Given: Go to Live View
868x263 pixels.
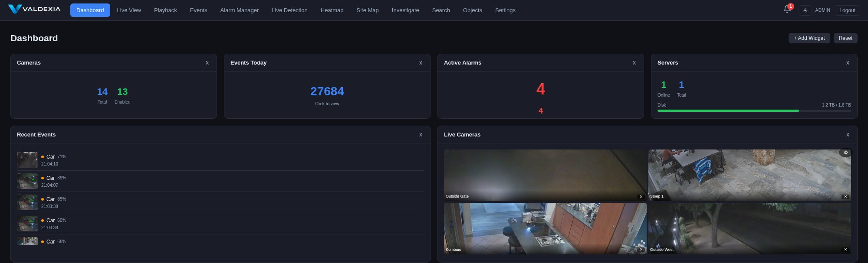Looking at the screenshot, I should pos(129,10).
